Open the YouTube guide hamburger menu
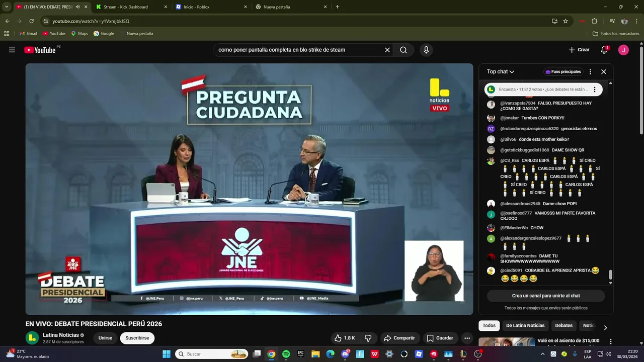Image resolution: width=644 pixels, height=362 pixels. tap(12, 50)
